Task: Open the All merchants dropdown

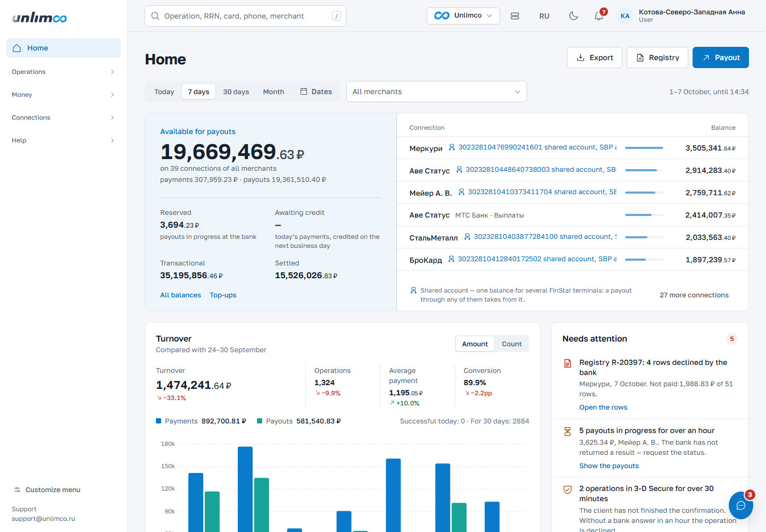Action: [437, 92]
